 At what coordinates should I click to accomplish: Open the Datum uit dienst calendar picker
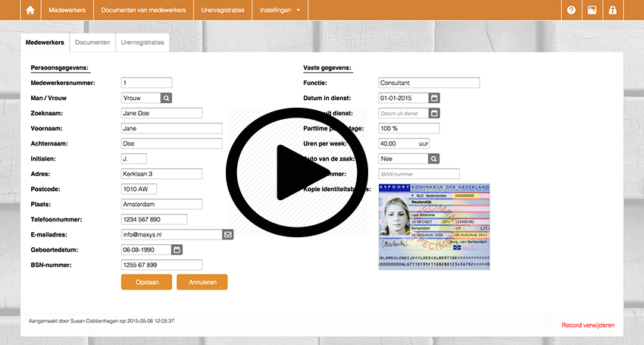pyautogui.click(x=434, y=113)
